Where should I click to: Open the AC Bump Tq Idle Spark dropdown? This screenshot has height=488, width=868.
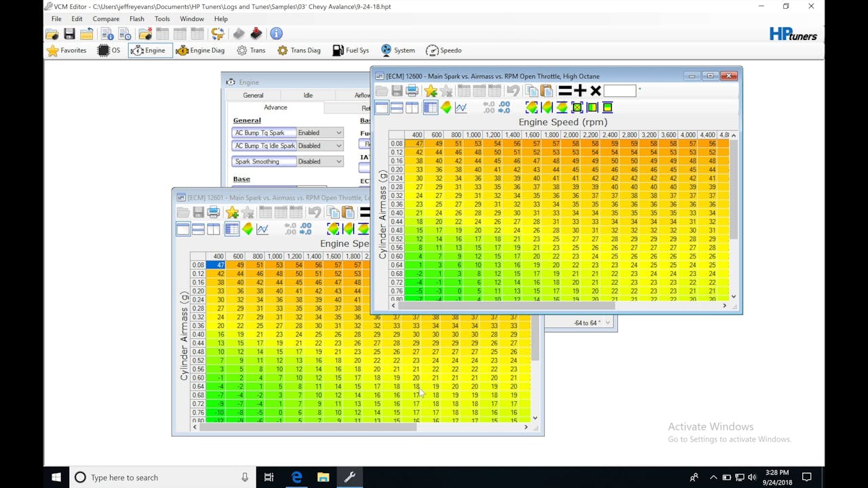(x=320, y=146)
